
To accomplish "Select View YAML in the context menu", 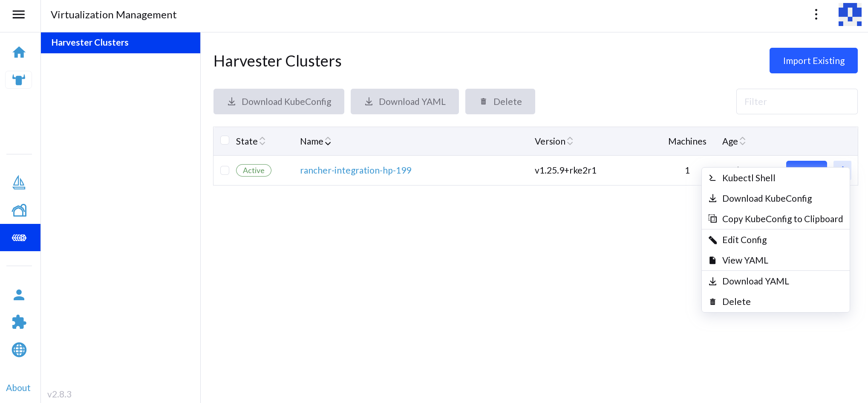I will pyautogui.click(x=776, y=261).
